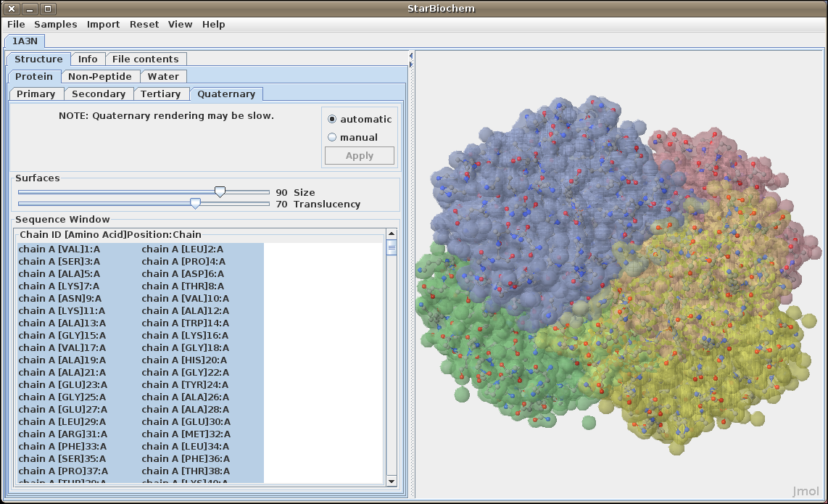828x504 pixels.
Task: Select chain A [ARG]31:A entry
Action: [63, 434]
